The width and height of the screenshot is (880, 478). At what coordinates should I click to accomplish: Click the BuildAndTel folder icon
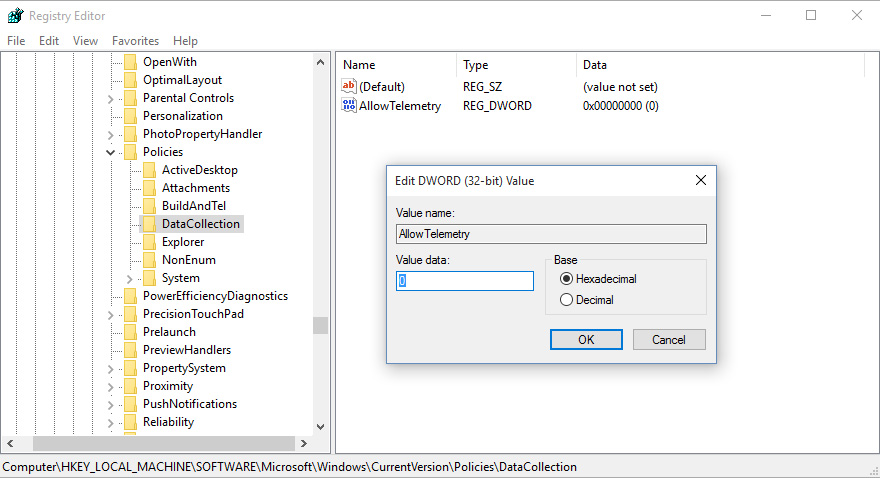[149, 205]
